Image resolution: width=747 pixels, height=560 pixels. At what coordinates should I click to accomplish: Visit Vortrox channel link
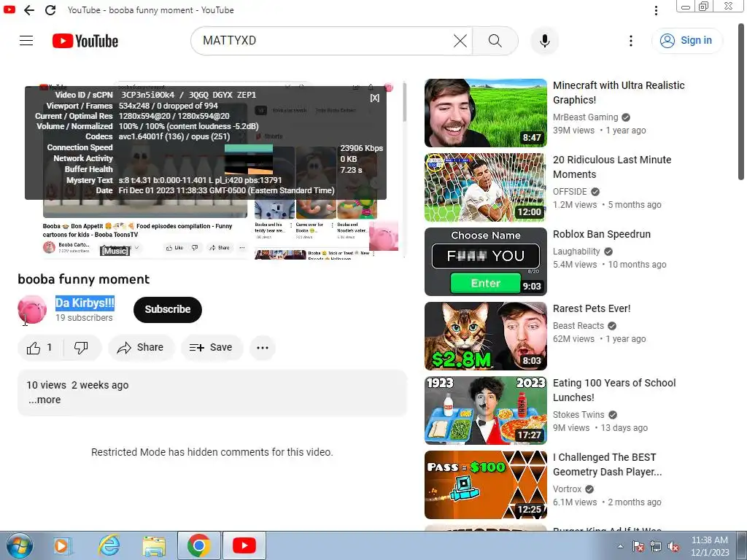point(567,489)
